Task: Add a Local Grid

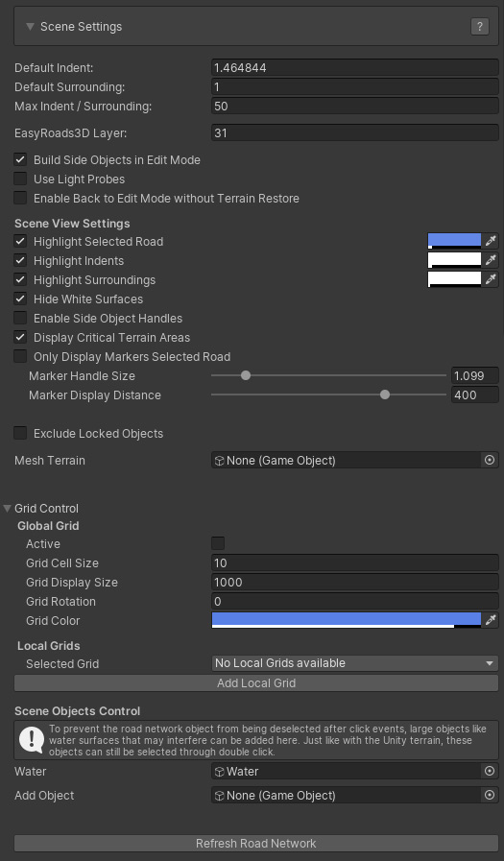Action: 256,683
